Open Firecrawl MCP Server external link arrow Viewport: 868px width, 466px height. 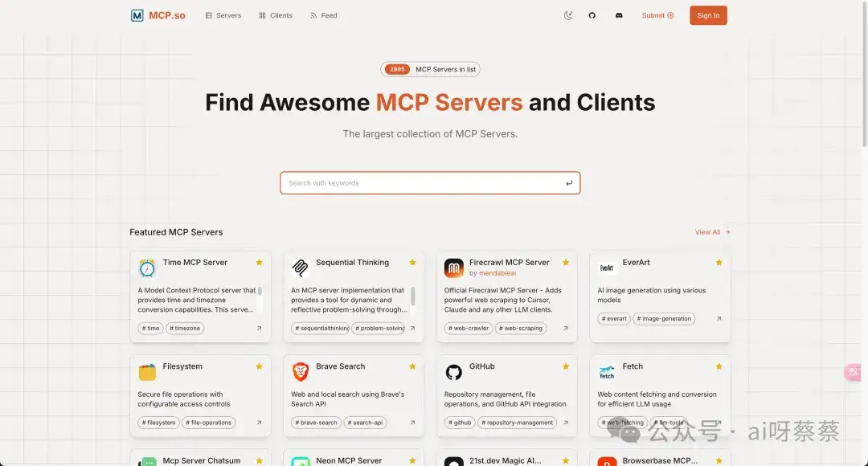[566, 328]
